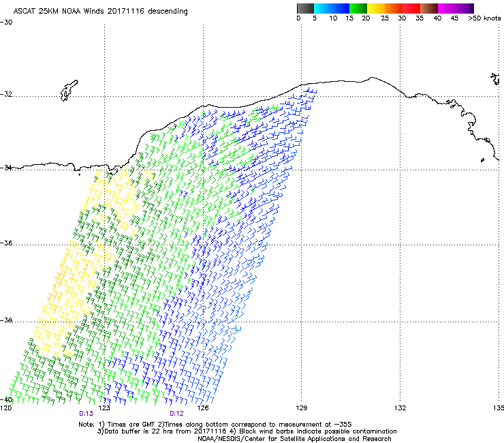Click the title 'ASCAT 25KM NOAA Winds 20171116 descending'
Image resolution: width=504 pixels, height=443 pixels.
tap(100, 12)
